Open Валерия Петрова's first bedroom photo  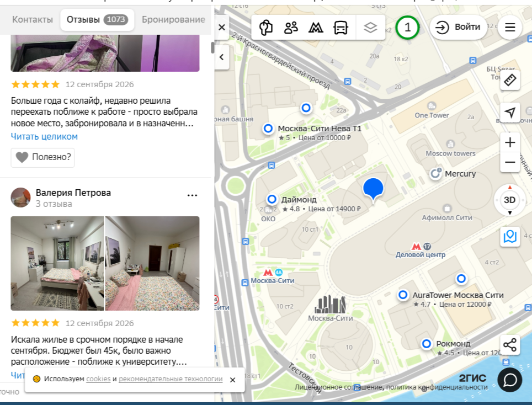coord(57,263)
